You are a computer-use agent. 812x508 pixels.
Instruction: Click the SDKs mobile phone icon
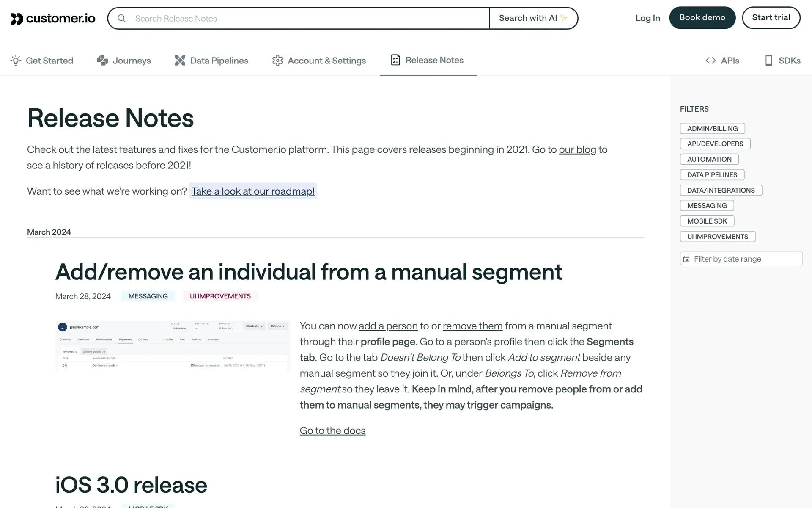(x=769, y=61)
